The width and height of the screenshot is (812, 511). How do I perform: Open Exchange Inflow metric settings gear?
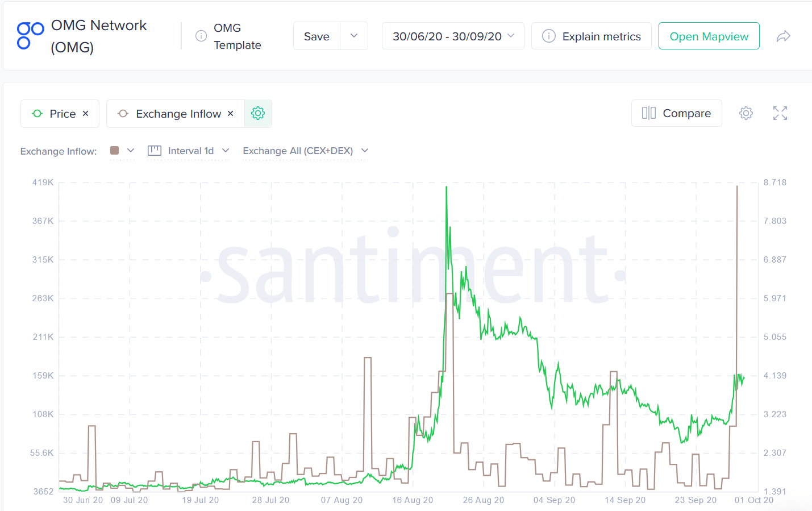[x=258, y=114]
